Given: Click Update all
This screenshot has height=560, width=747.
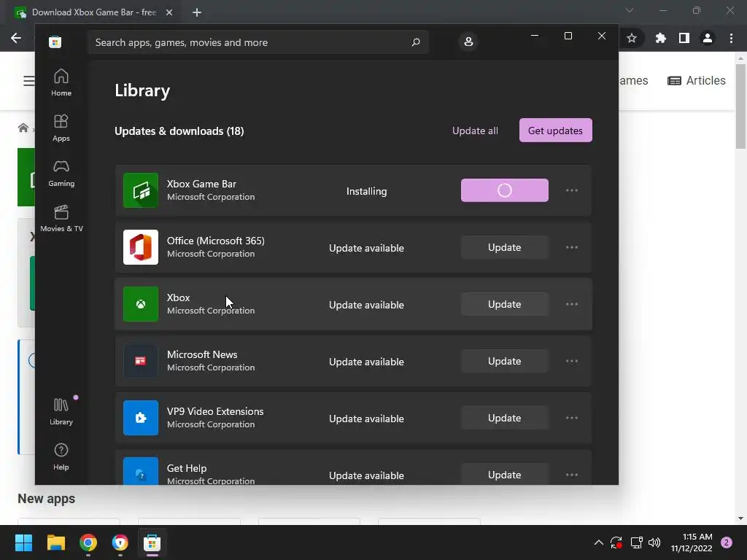Looking at the screenshot, I should pyautogui.click(x=475, y=131).
